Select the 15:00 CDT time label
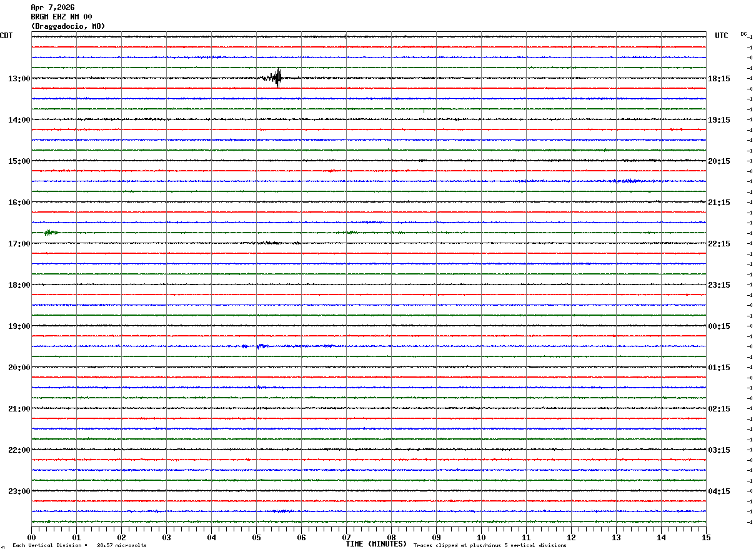 pos(19,161)
